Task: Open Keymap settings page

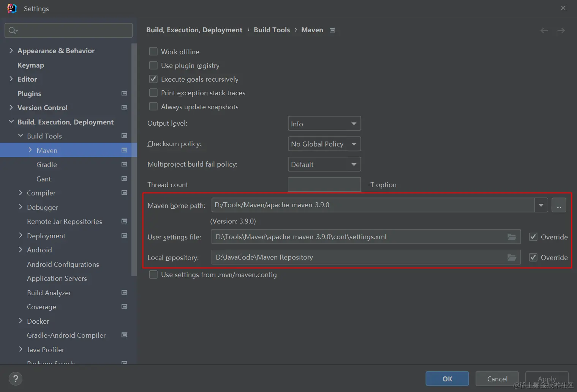Action: tap(31, 65)
